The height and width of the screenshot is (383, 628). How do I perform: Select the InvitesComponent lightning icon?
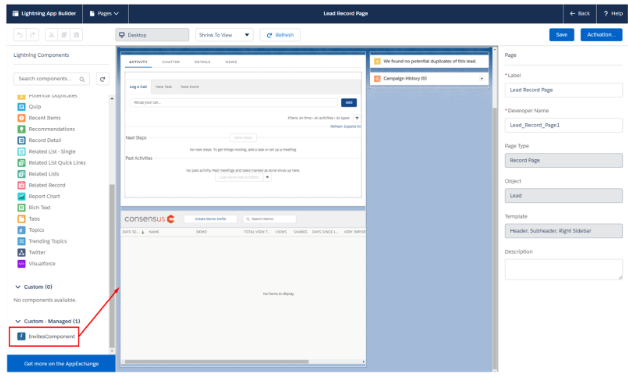21,336
